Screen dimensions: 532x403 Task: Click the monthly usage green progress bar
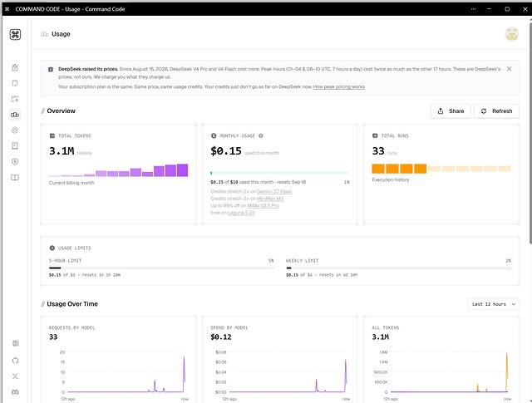tap(279, 173)
